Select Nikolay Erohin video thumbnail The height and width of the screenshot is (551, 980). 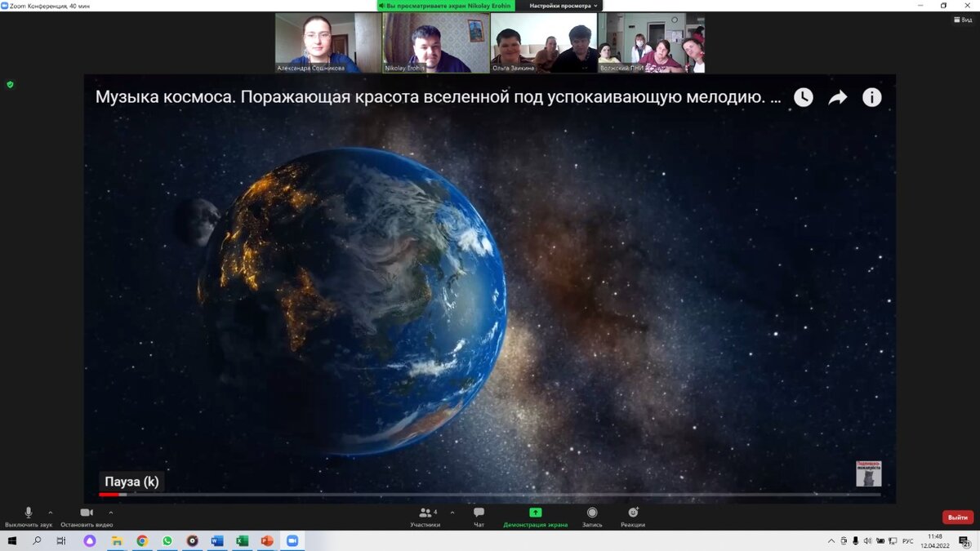[x=436, y=42]
